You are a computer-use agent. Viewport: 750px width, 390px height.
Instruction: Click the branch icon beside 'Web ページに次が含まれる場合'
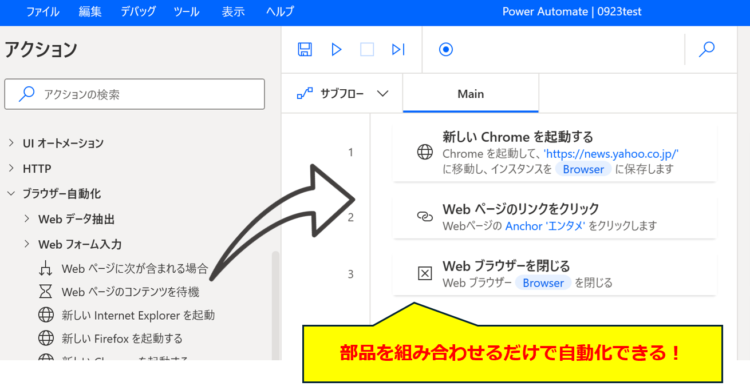[x=45, y=268]
